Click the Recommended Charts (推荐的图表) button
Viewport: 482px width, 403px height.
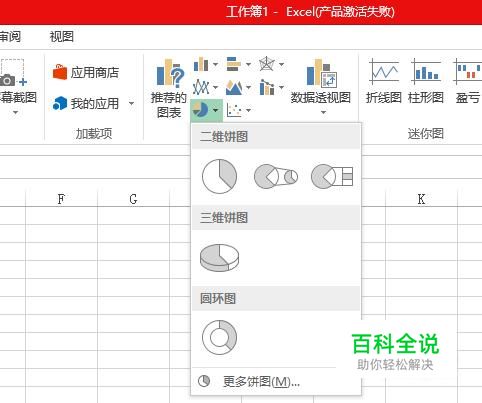pyautogui.click(x=169, y=88)
